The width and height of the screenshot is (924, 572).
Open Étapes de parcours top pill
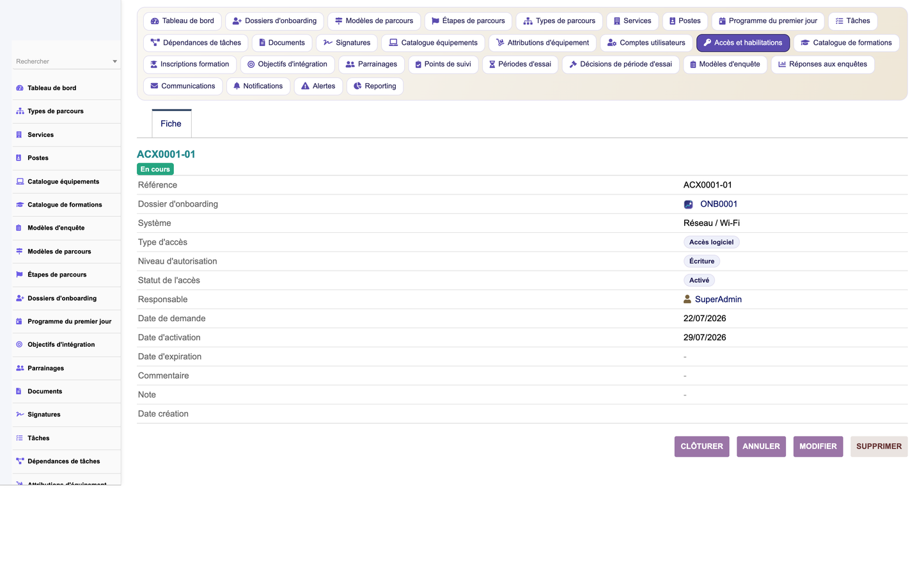[x=468, y=21]
